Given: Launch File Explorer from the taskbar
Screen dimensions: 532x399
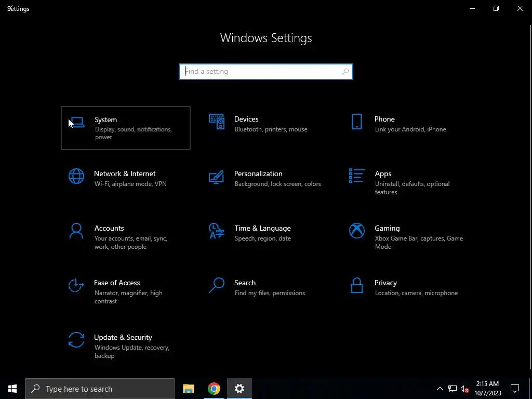Looking at the screenshot, I should click(188, 389).
